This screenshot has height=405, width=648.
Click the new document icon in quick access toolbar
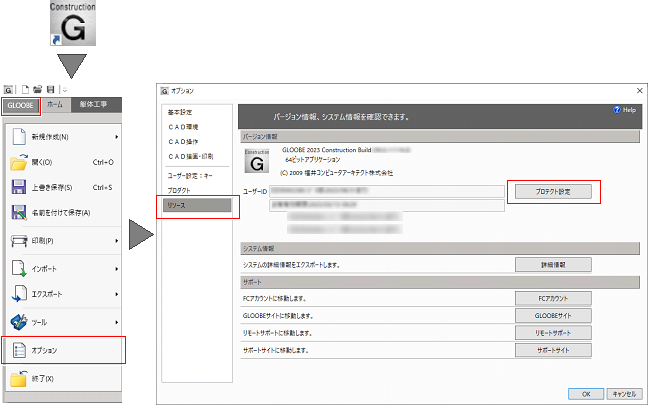coord(26,89)
